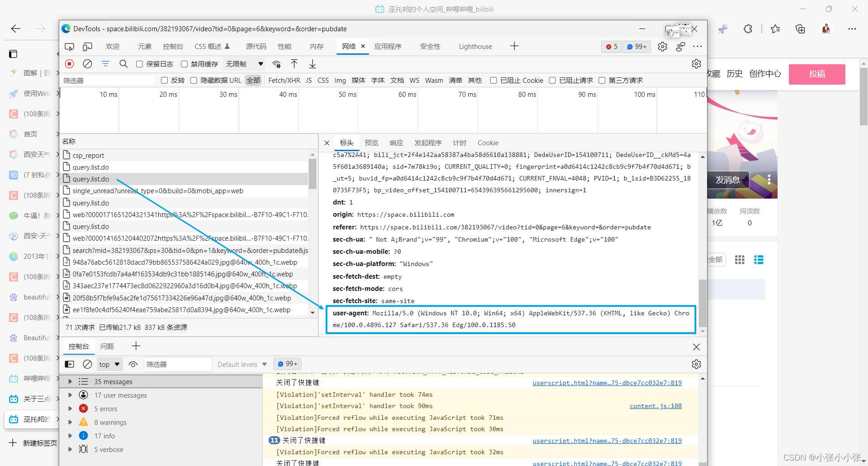868x466 pixels.
Task: Check 已阻止 Cookie checkbox
Action: (x=493, y=81)
